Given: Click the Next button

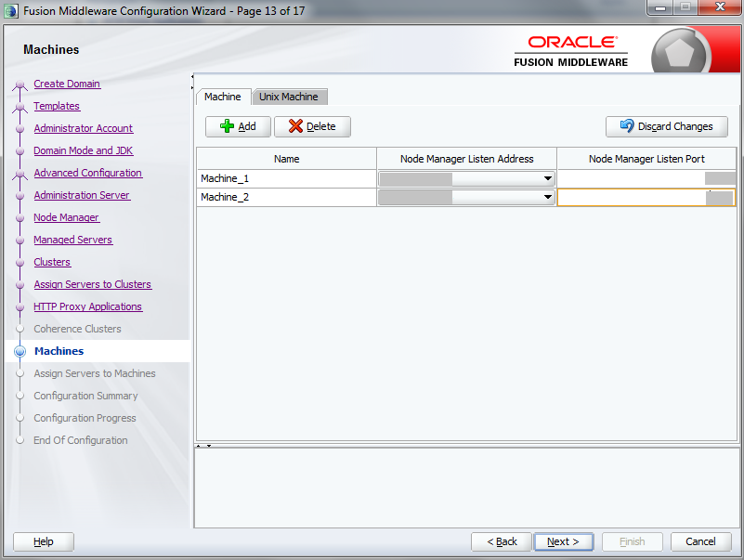Looking at the screenshot, I should 563,541.
